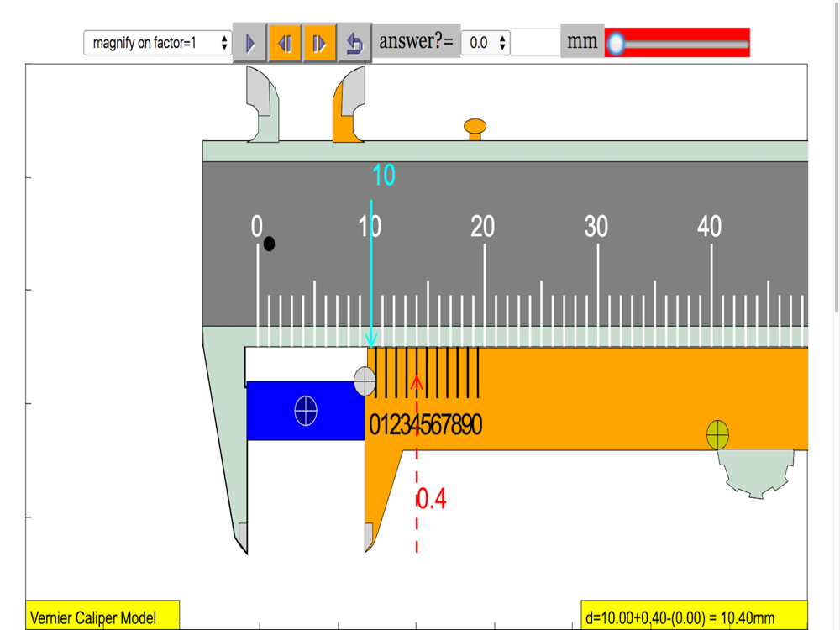Click the yellow crosshair handle near thumbwheel
Image resolution: width=840 pixels, height=630 pixels.
717,434
